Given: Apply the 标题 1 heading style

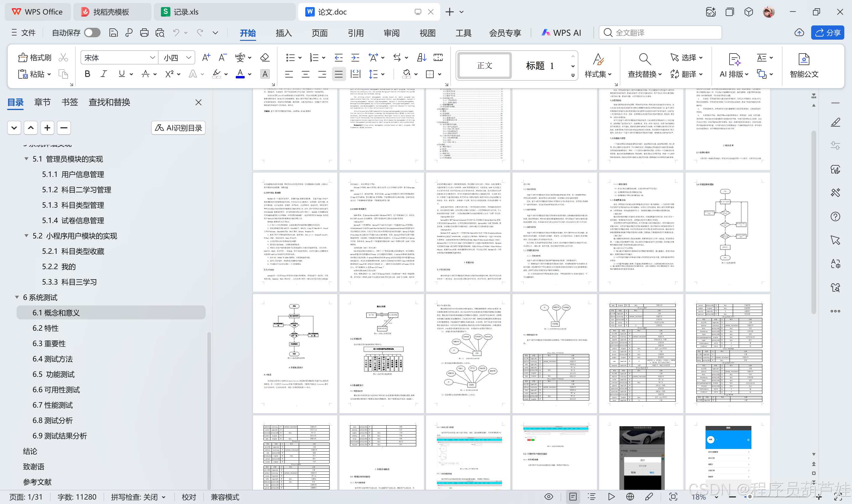Looking at the screenshot, I should (x=540, y=66).
